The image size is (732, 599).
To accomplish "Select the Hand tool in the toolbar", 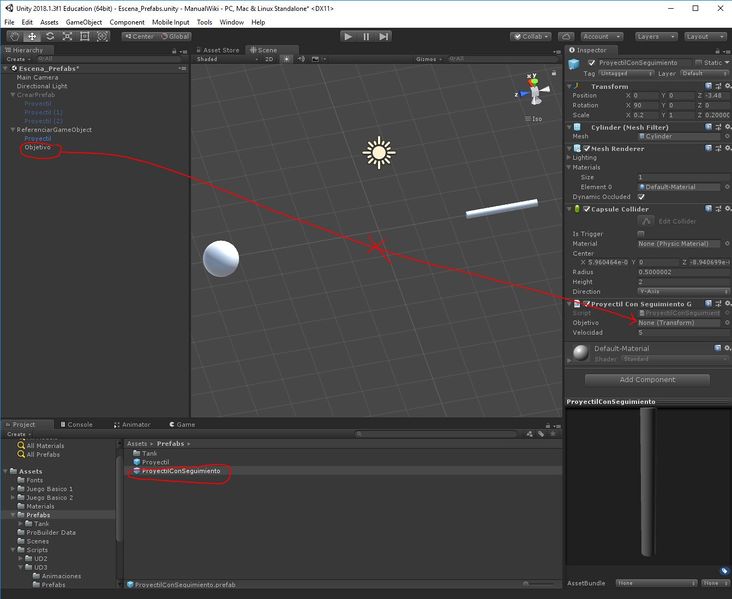I will coord(15,36).
